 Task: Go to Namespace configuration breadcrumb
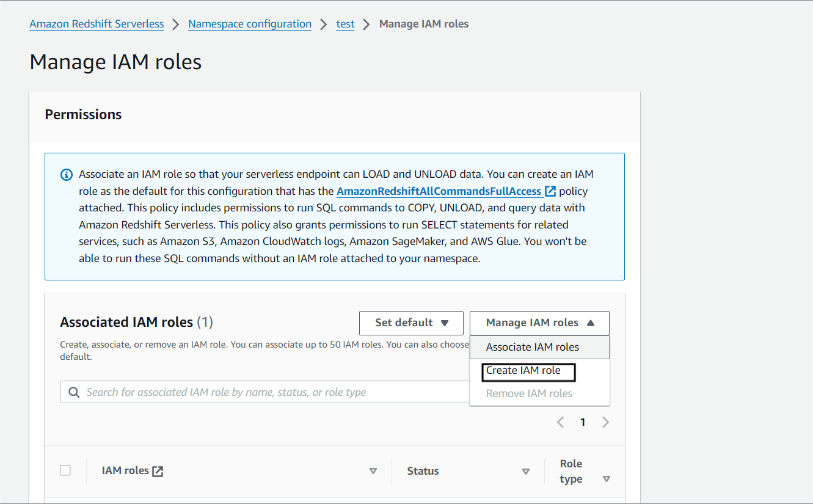pos(250,24)
